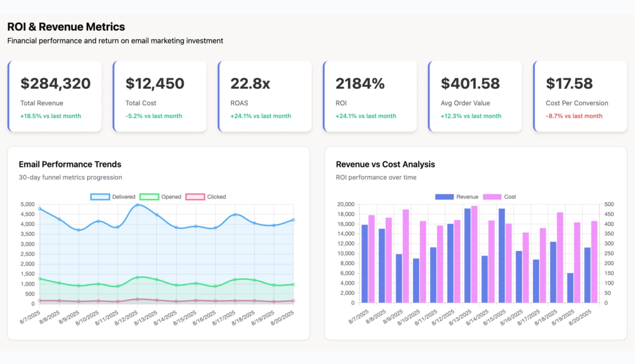The image size is (635, 364).
Task: Click the pink Cost legend color box
Action: point(492,197)
